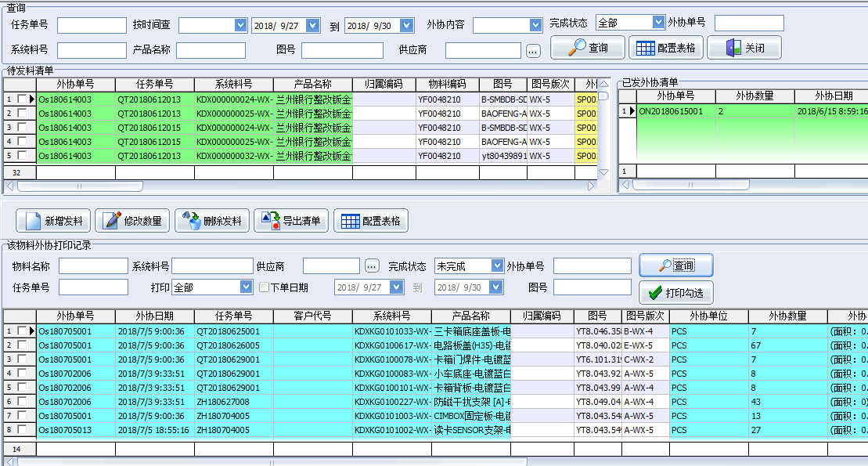Viewport: 868px width, 466px height.
Task: Click the 删除发料 delete button
Action: pyautogui.click(x=213, y=221)
